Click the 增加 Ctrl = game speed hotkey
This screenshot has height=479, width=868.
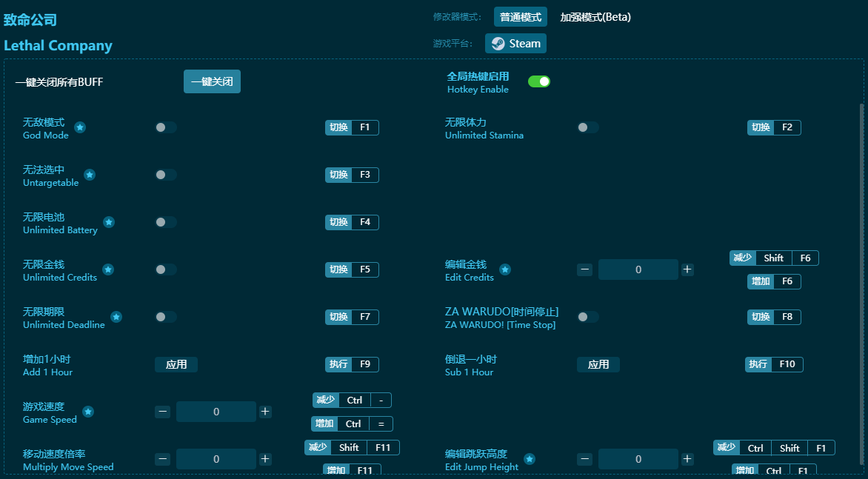(352, 424)
